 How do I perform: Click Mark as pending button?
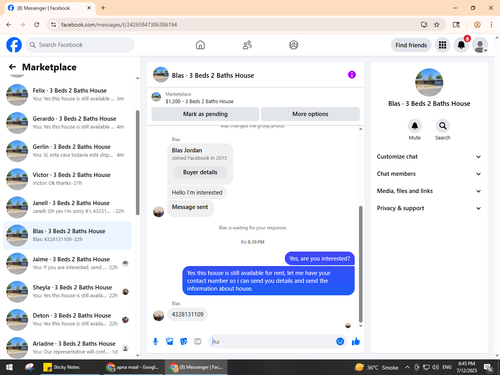point(205,114)
